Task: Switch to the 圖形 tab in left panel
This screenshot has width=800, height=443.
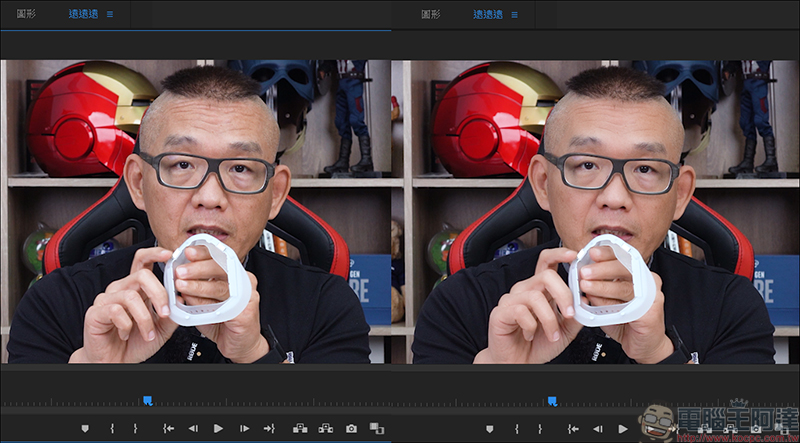Action: [x=27, y=14]
